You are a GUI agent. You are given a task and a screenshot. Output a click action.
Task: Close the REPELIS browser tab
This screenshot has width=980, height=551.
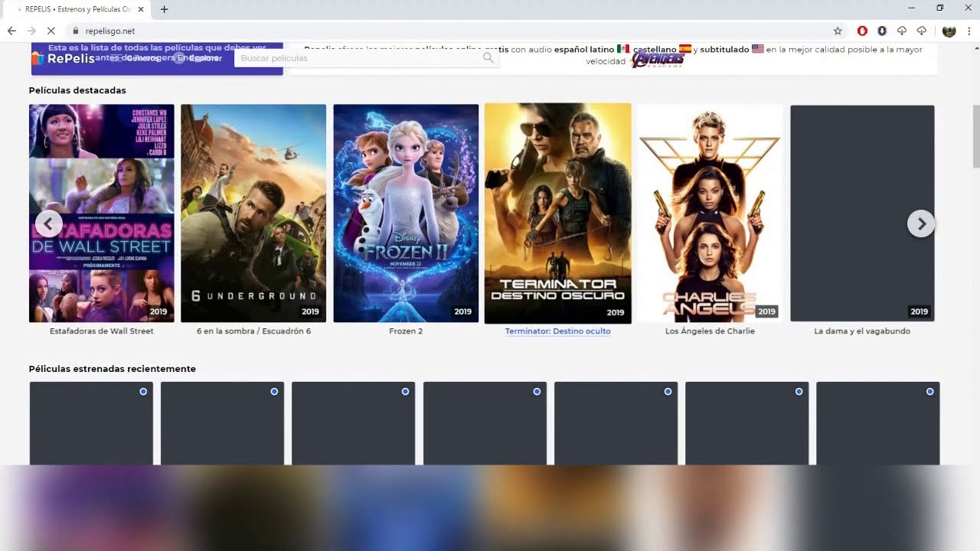point(141,9)
